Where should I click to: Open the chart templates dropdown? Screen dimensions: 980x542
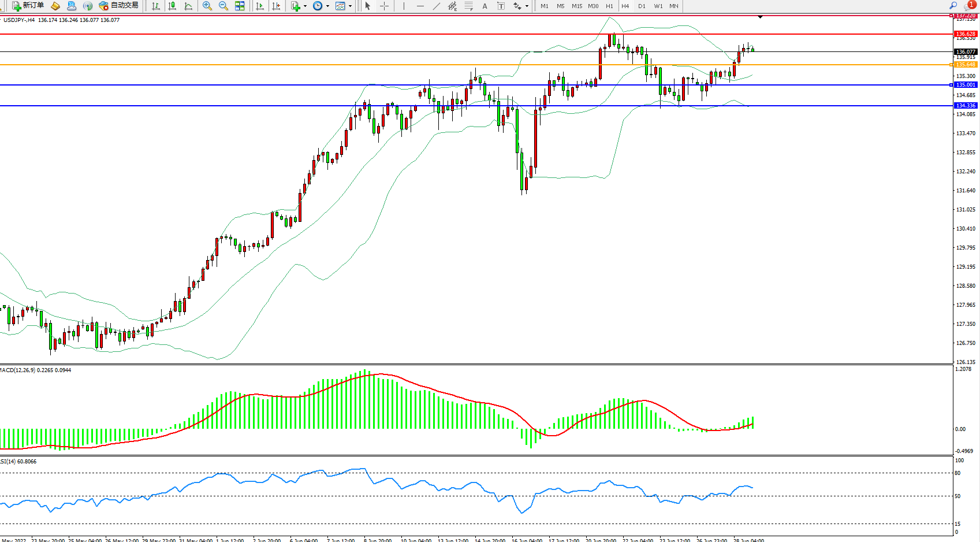click(350, 6)
